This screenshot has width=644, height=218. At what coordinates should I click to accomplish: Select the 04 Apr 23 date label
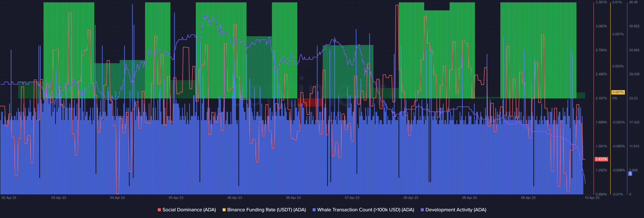pyautogui.click(x=117, y=198)
